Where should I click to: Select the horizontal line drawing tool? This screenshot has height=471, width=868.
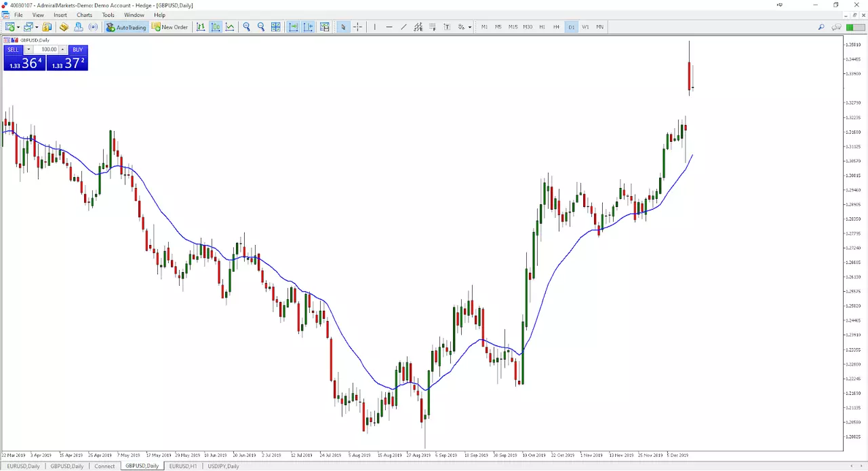389,27
